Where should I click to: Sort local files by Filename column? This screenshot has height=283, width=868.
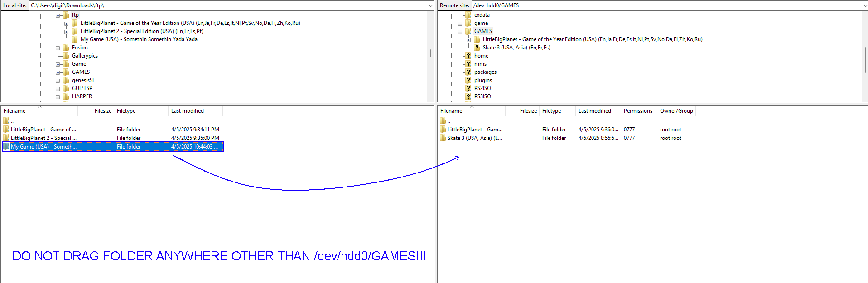39,111
